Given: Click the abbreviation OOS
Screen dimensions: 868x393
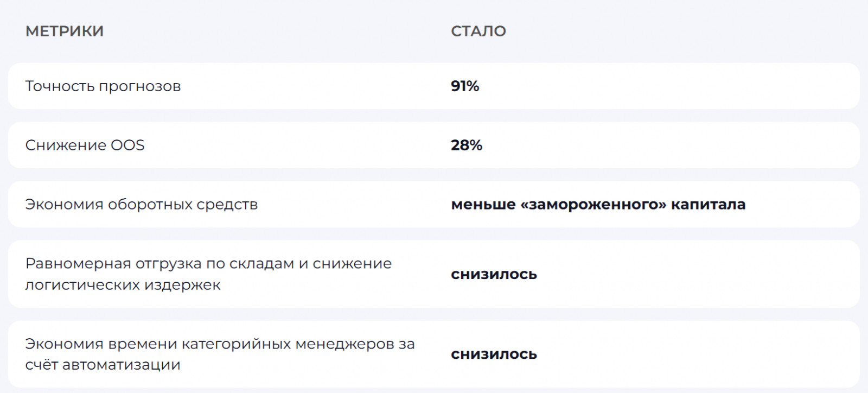Looking at the screenshot, I should (x=127, y=145).
